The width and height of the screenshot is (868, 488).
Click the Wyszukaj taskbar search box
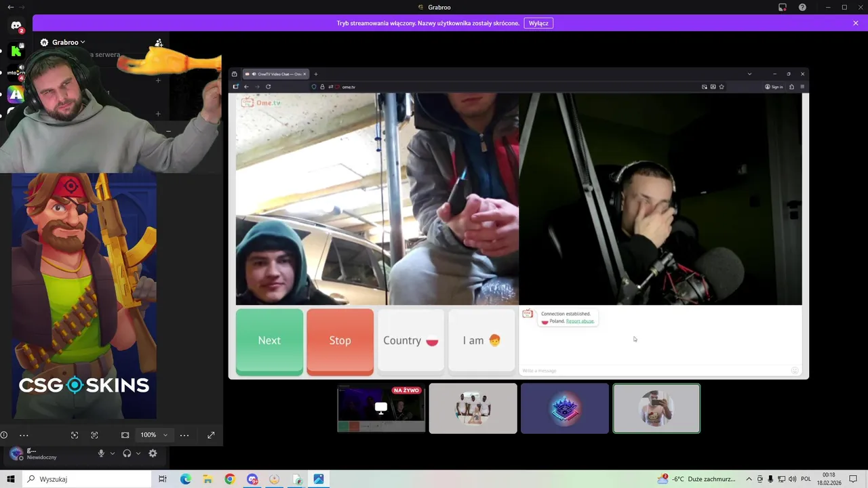point(87,479)
